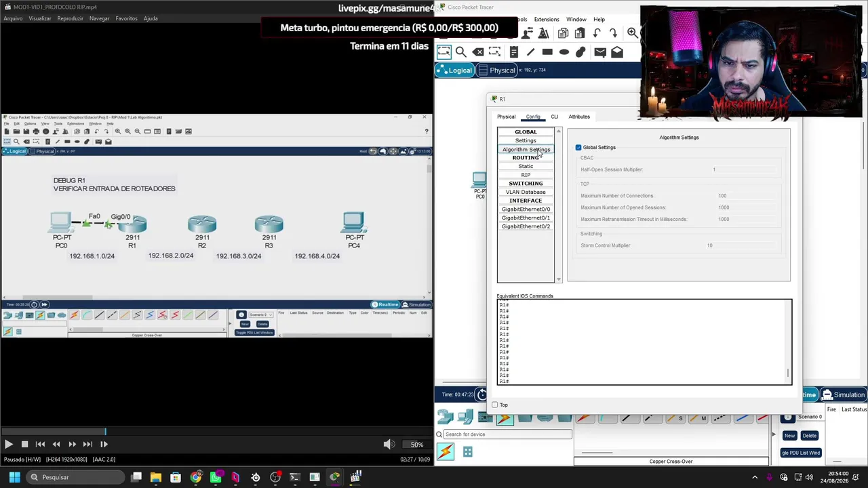868x488 pixels.
Task: Open the Extensions menu in Packet Tracer
Action: 547,19
